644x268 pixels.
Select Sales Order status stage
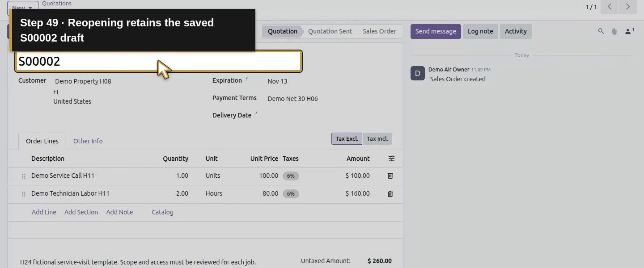click(x=379, y=31)
